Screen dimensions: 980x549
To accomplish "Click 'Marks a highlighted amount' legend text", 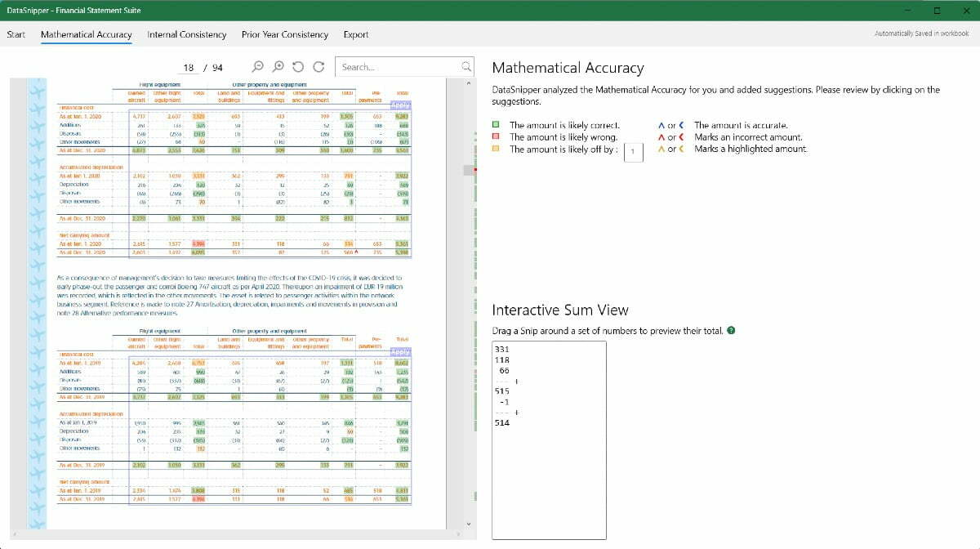I will pos(751,149).
